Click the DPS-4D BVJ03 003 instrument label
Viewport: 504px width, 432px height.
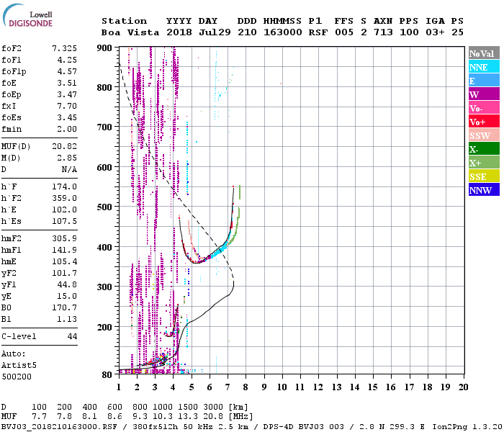[x=303, y=427]
